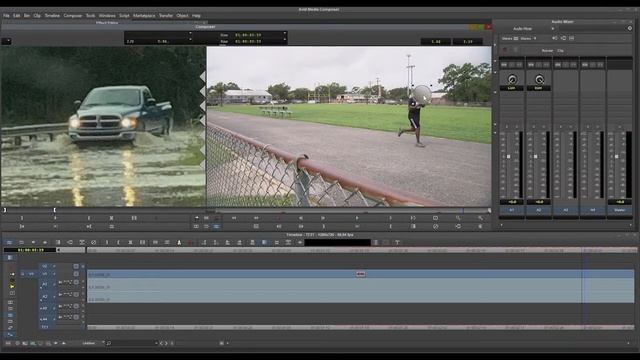Image resolution: width=640 pixels, height=360 pixels.
Task: Toggle the TC1 timecode track selector
Action: pos(45,327)
